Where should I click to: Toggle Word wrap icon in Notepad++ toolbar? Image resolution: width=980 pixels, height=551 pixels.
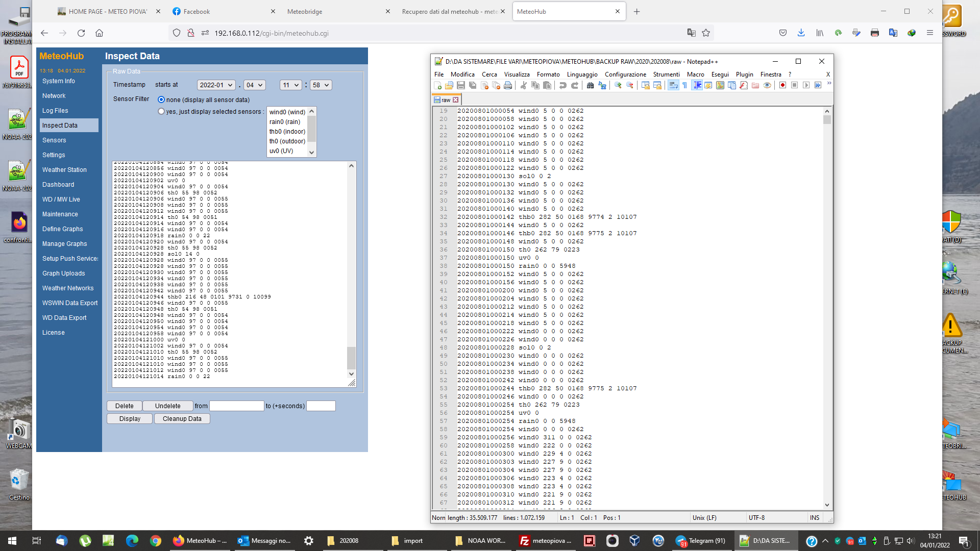tap(673, 85)
